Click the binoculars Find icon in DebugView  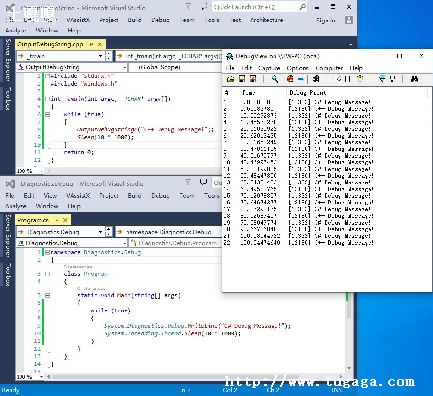tap(414, 79)
